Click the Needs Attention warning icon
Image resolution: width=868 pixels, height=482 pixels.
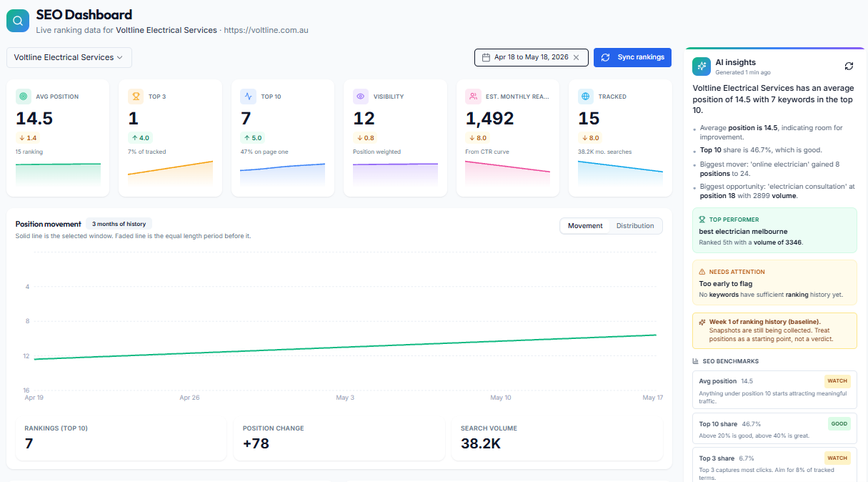pyautogui.click(x=703, y=272)
